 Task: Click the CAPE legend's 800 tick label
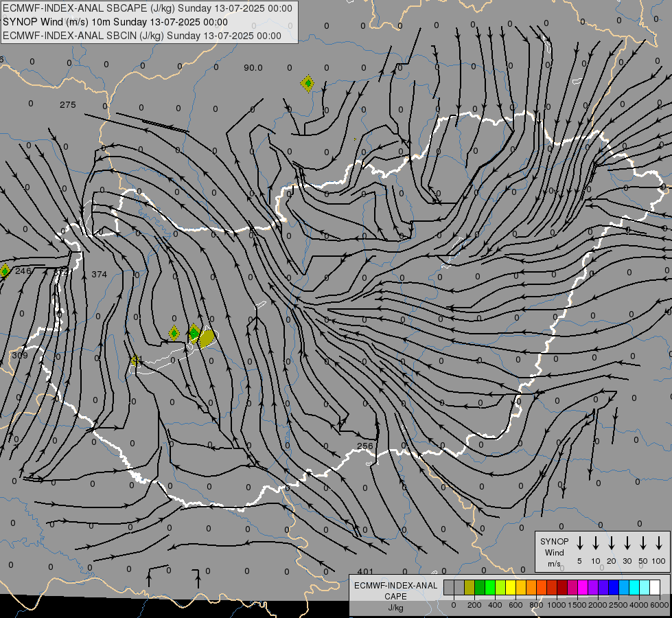point(536,605)
